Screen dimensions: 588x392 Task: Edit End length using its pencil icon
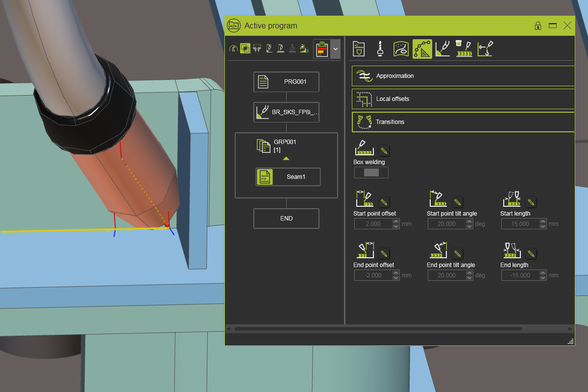click(531, 253)
